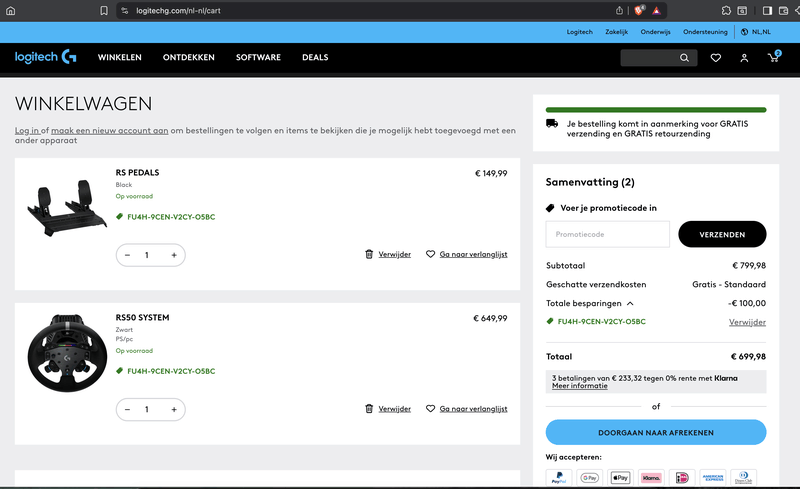This screenshot has width=800, height=489.
Task: Open the WINKELEN menu
Action: (x=119, y=57)
